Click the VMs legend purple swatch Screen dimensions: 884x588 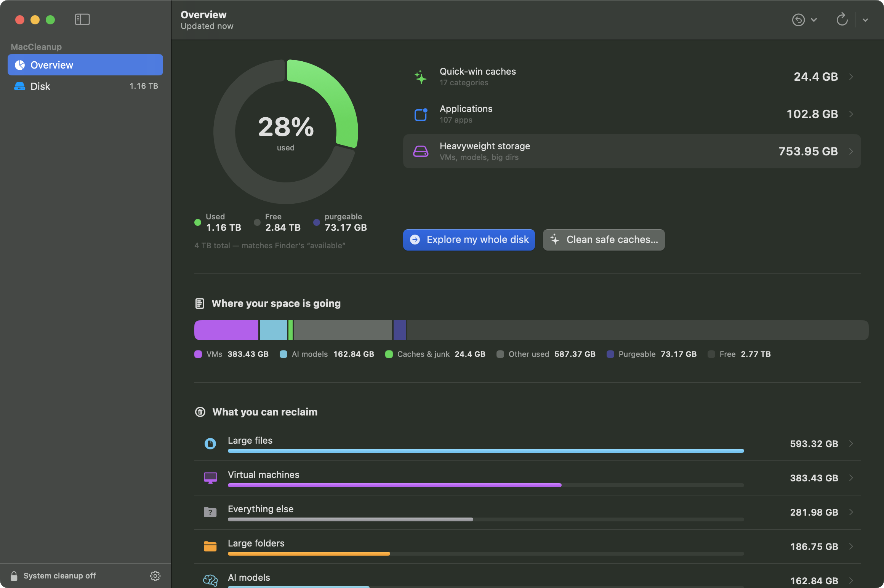(x=198, y=354)
